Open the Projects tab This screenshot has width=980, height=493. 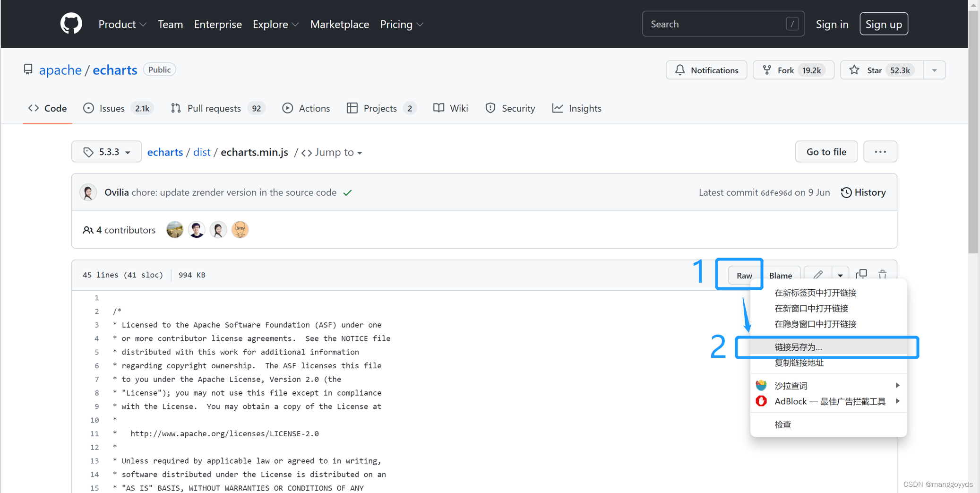click(x=381, y=108)
